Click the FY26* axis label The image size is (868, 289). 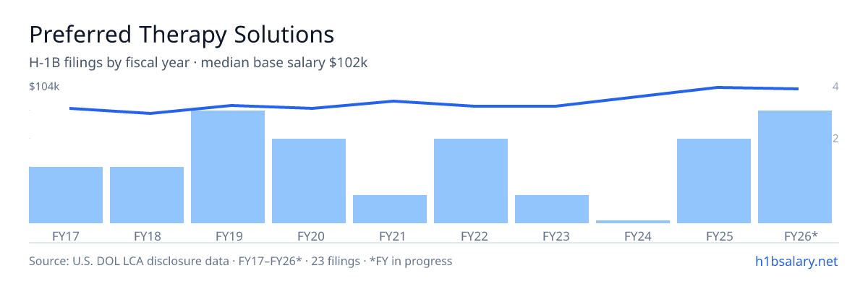[801, 236]
